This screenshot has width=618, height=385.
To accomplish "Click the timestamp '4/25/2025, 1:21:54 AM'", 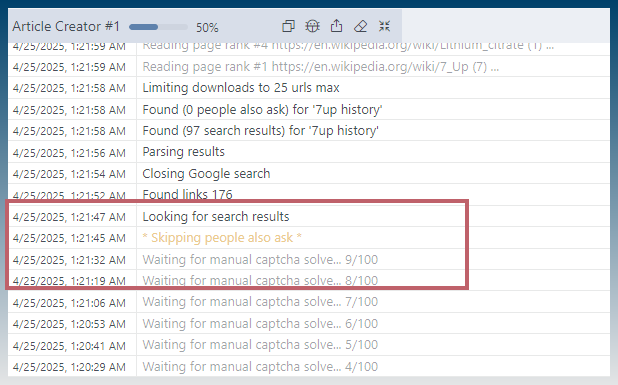I will (x=69, y=174).
